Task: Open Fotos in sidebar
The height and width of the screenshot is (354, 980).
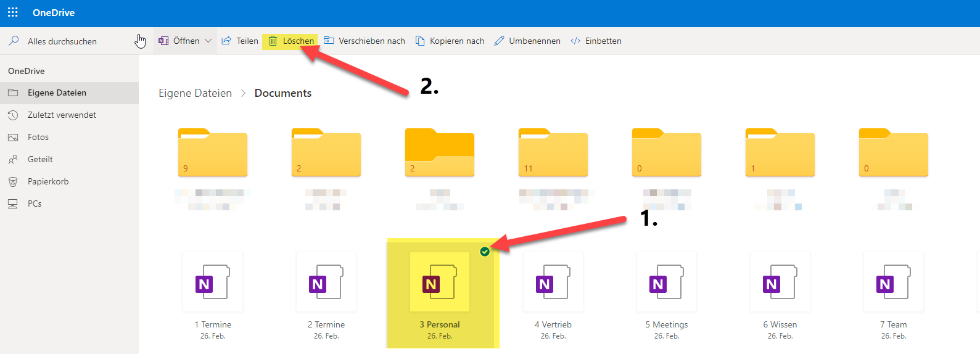Action: click(69, 138)
